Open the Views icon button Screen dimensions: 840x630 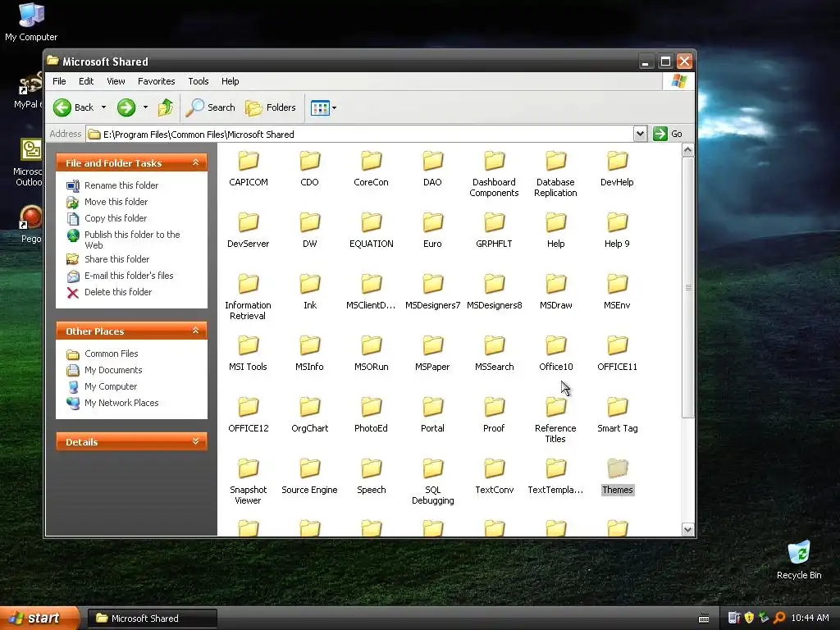(x=320, y=107)
